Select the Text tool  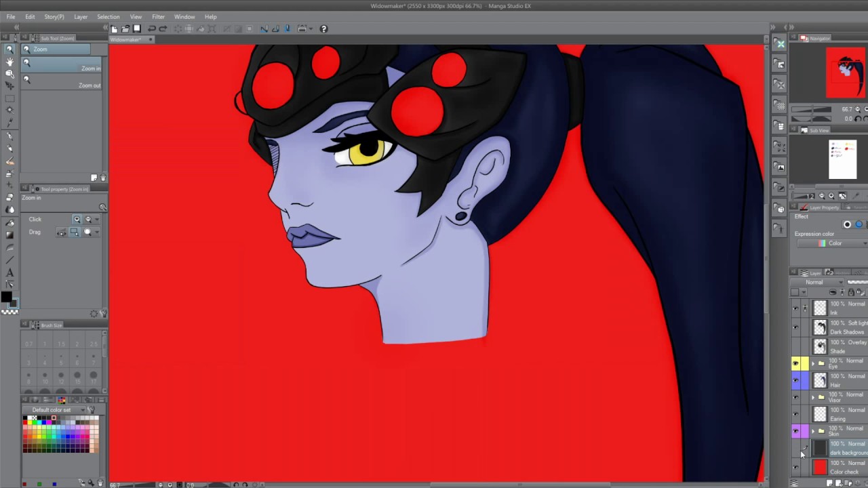[9, 272]
